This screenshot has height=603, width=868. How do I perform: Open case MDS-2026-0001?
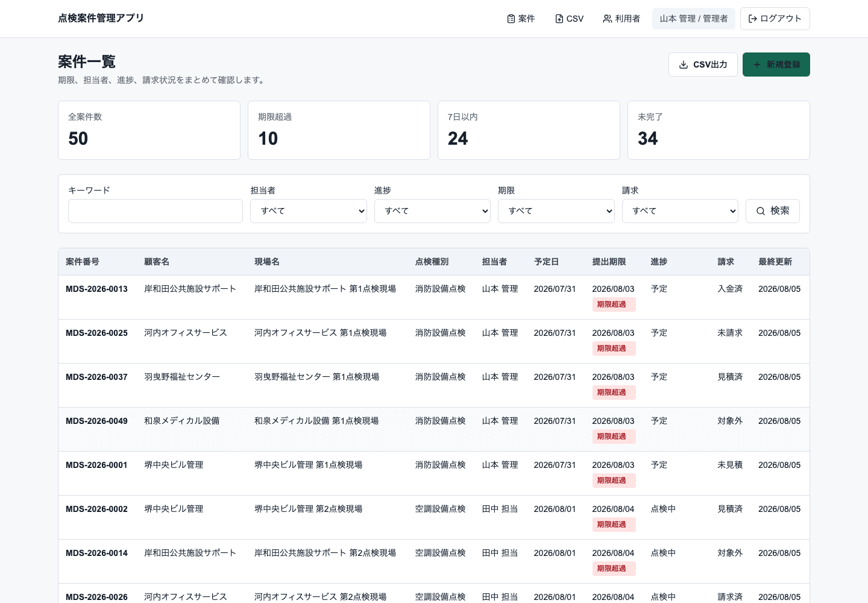click(x=96, y=465)
